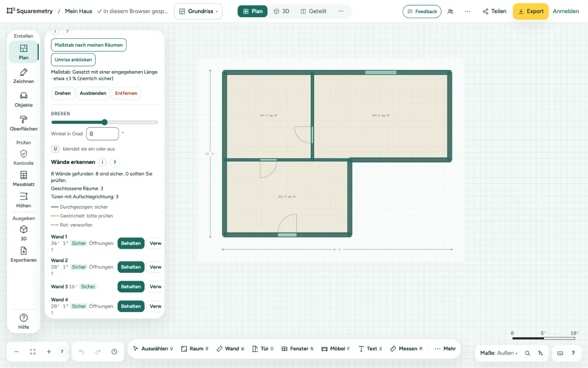Click the yellow Export button
Image resolution: width=588 pixels, height=368 pixels.
pos(531,11)
